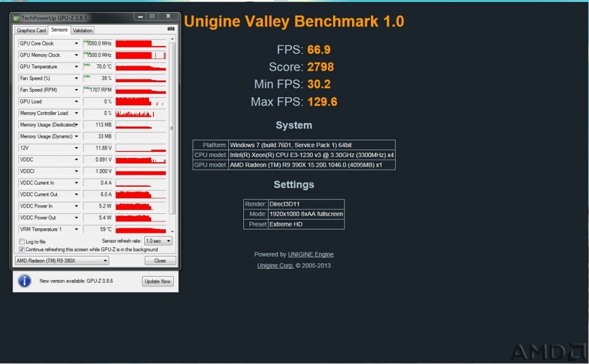
Task: Expand the VDDC Current In dropdown
Action: 77,183
